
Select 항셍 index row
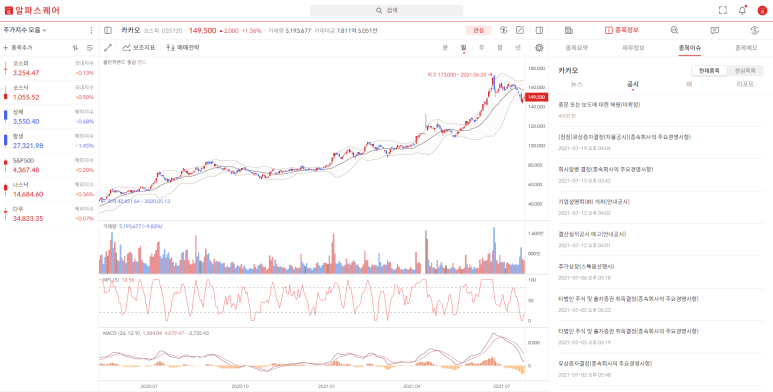[x=49, y=141]
